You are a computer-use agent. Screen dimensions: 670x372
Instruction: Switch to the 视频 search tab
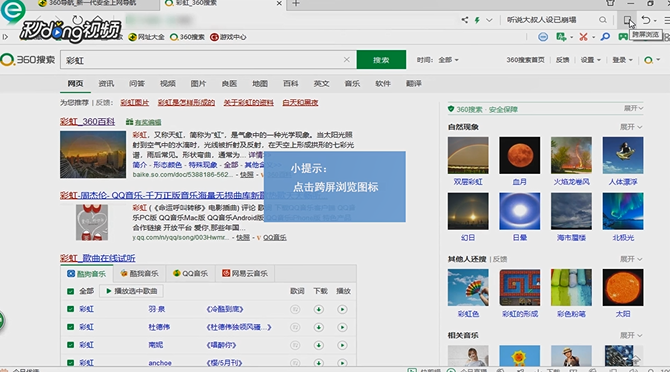tap(168, 84)
